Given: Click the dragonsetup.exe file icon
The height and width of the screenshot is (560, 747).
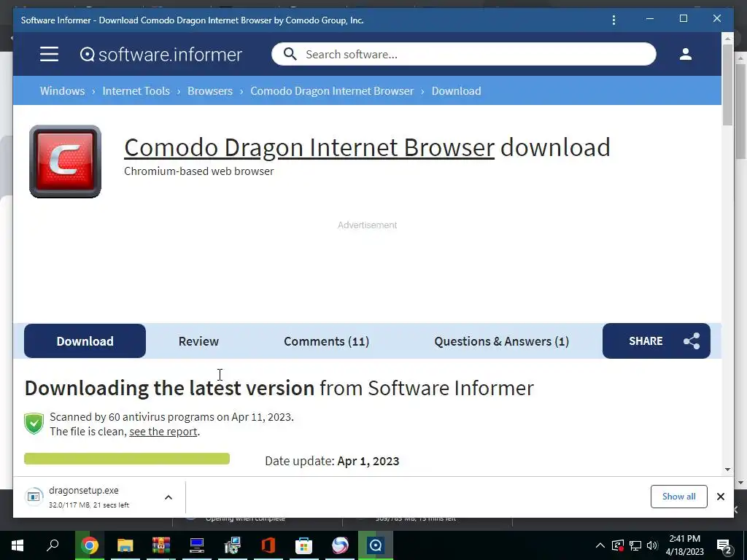Looking at the screenshot, I should click(x=34, y=497).
